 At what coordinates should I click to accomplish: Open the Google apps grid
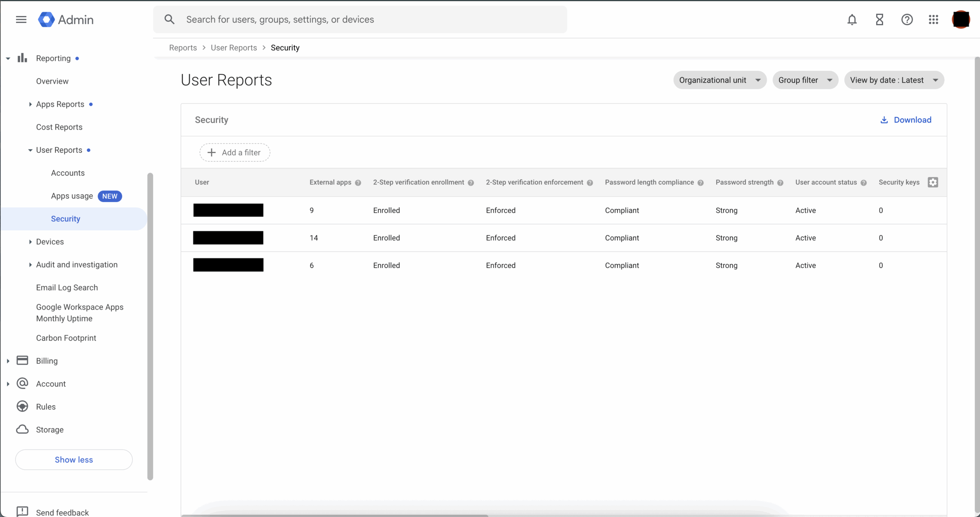pos(933,20)
